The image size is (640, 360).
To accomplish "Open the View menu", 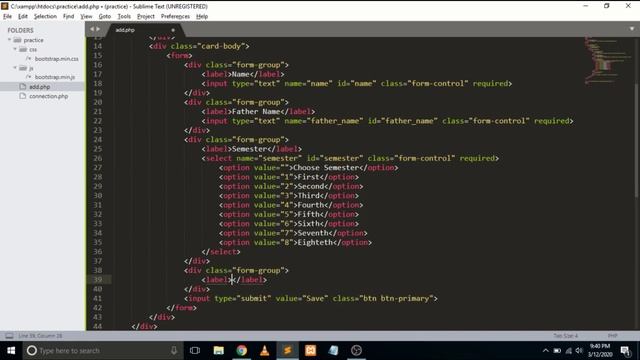I will click(86, 16).
